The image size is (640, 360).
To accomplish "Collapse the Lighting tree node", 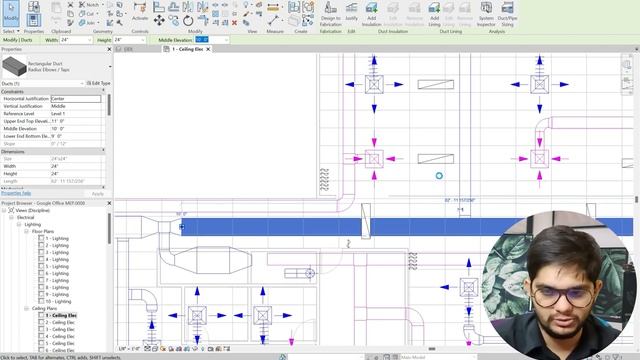I will tap(19, 224).
